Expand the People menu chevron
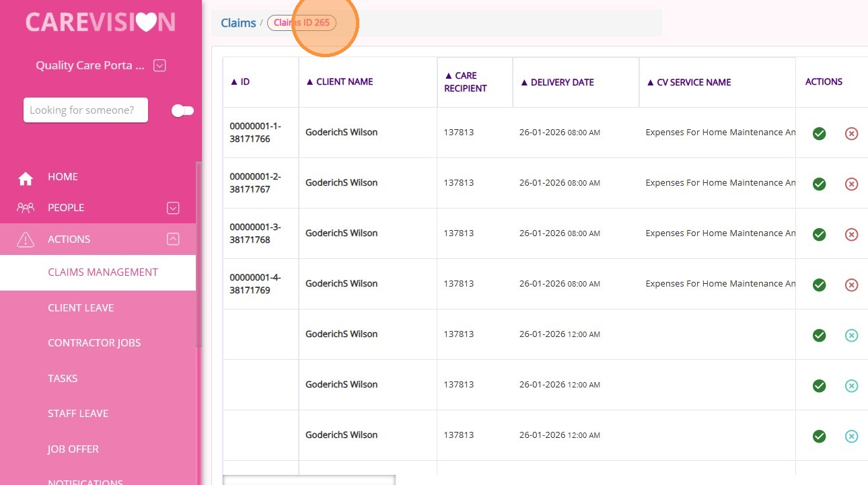The image size is (868, 485). (173, 208)
